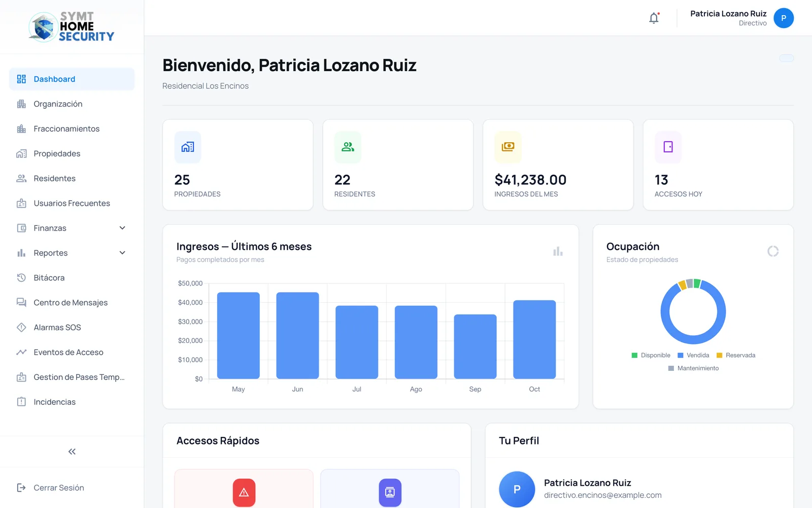Click the Oct bar in income chart

click(x=534, y=339)
